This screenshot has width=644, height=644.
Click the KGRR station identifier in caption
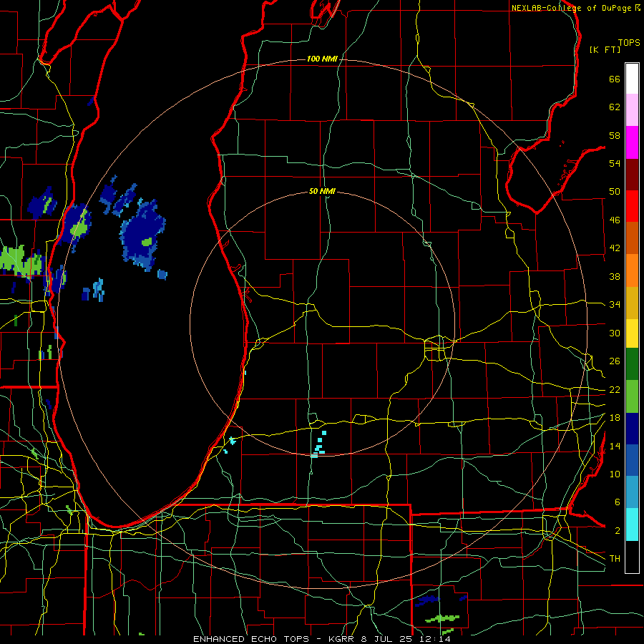pos(342,639)
